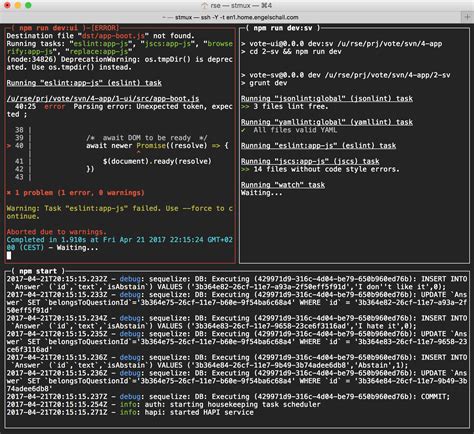Click the app-boot.js file path line
474x434 pixels.
[x=103, y=99]
